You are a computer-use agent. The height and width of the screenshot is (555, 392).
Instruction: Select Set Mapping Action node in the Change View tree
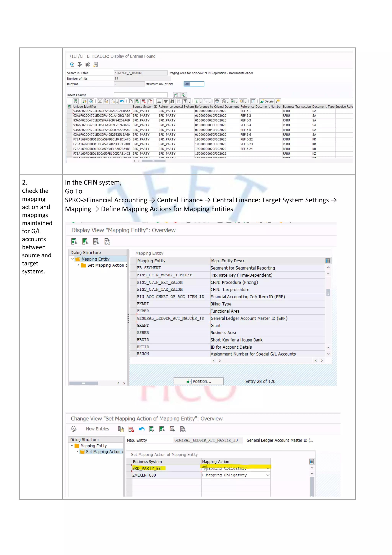[102, 452]
